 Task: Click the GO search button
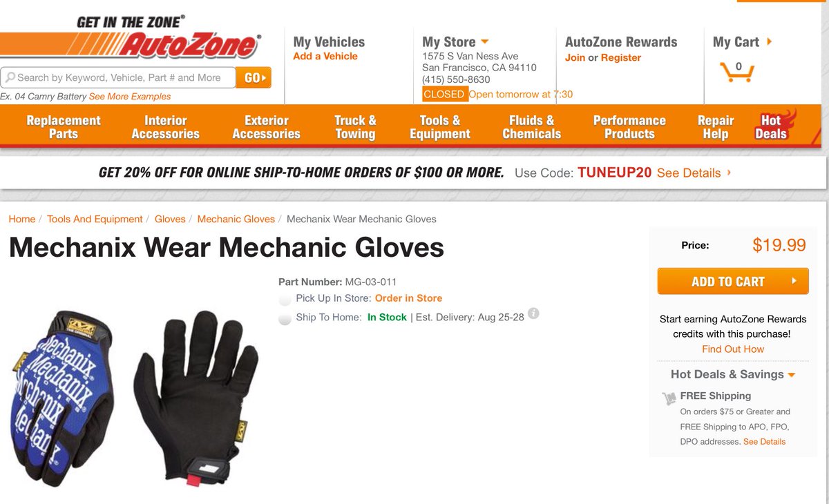tap(254, 77)
